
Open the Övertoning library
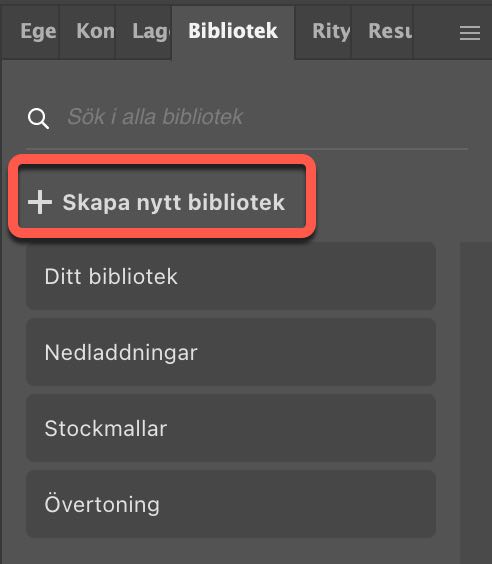click(231, 504)
